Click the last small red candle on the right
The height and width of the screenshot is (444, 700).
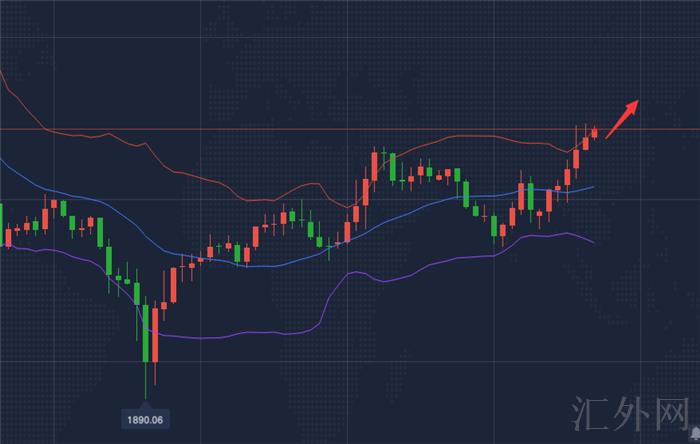point(595,131)
